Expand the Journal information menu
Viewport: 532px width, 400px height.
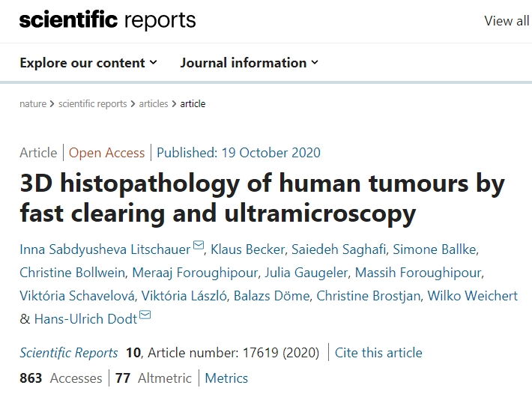coord(250,63)
